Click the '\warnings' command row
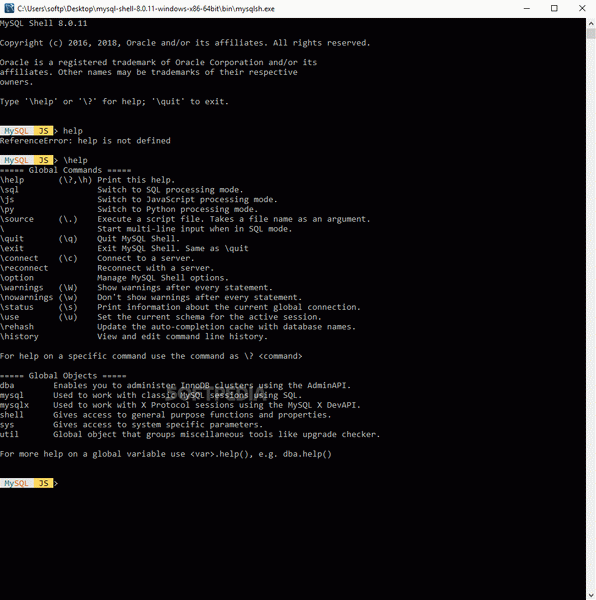Image resolution: width=596 pixels, height=600 pixels. [x=136, y=287]
